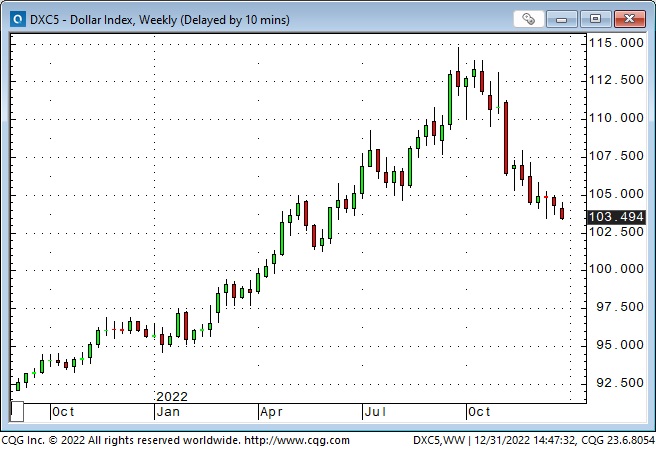Viewport: 656px width, 465px height.
Task: Click the 100.000 price axis label
Action: coord(616,269)
